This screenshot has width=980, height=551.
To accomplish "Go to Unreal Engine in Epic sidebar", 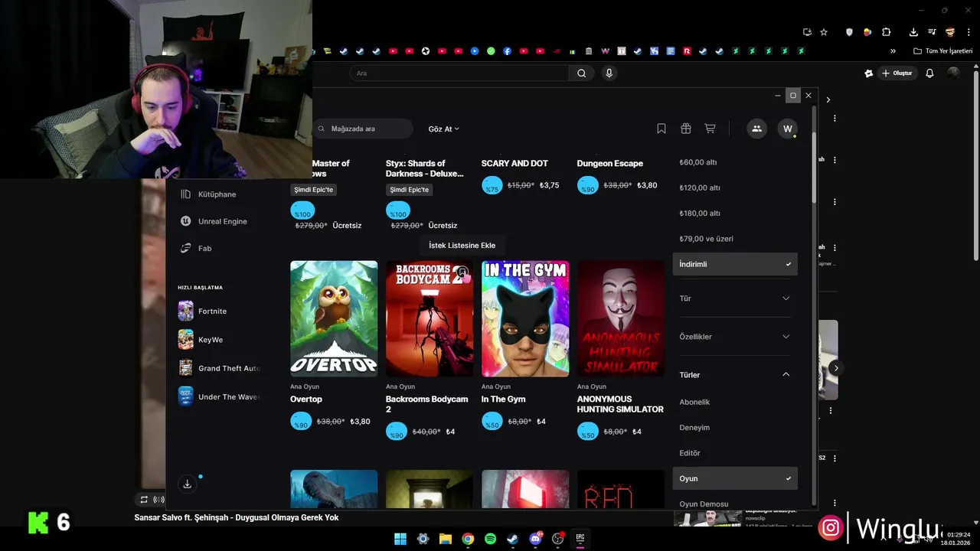I will [x=223, y=221].
